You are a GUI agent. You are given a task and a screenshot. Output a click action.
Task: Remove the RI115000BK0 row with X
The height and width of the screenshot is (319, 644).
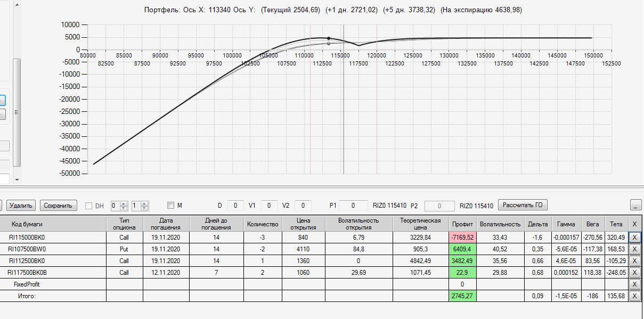pos(634,237)
